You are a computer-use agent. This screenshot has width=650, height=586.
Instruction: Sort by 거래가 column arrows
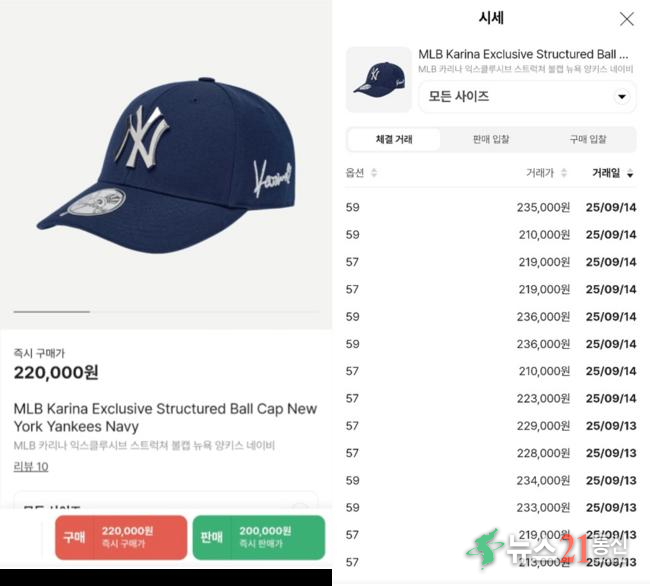(x=563, y=173)
